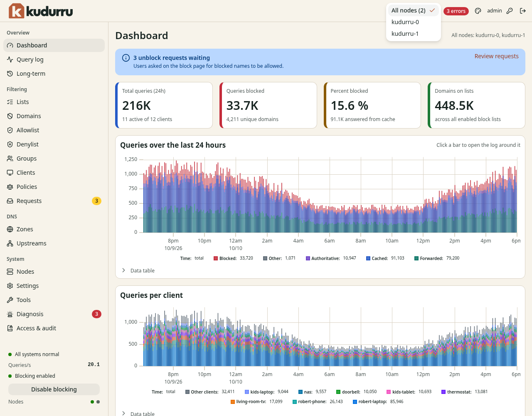Click the Groups people icon
532x416 pixels.
[x=10, y=158]
